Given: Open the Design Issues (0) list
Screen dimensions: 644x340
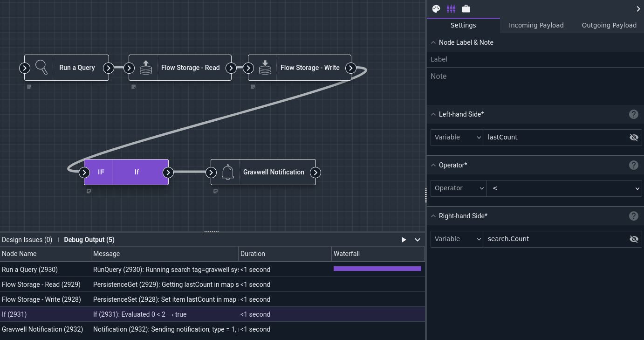Looking at the screenshot, I should click(27, 240).
